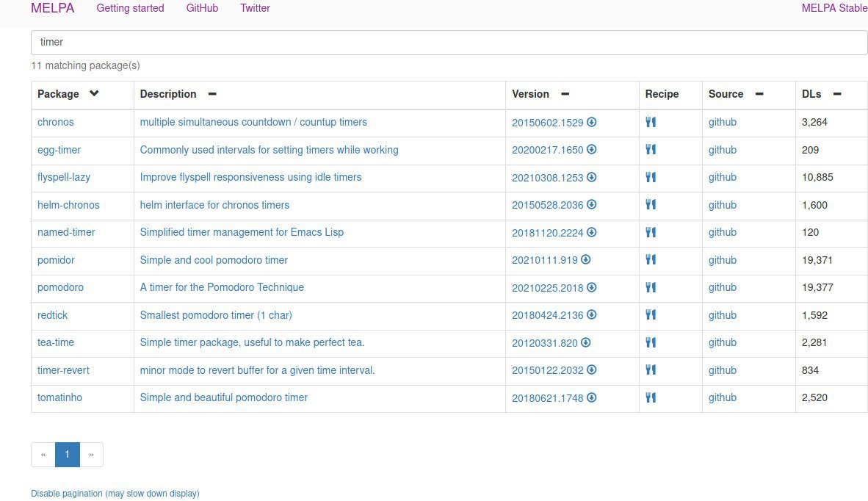868x501 pixels.
Task: Open the pomodoro package link
Action: (x=60, y=287)
